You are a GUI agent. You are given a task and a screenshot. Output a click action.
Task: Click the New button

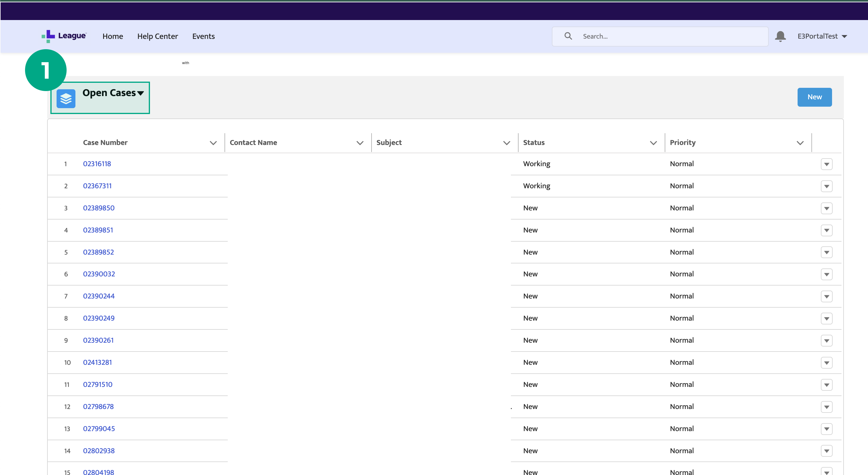click(814, 97)
